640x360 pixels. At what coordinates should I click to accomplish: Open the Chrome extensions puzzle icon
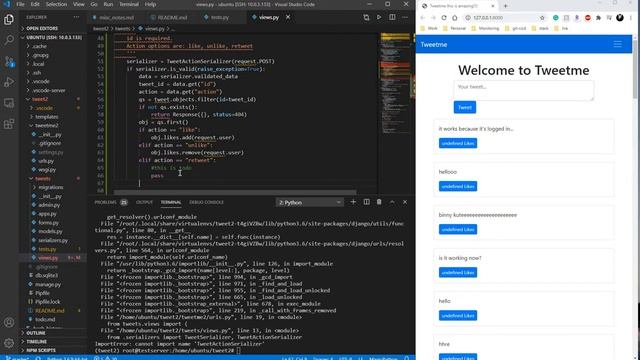(598, 18)
